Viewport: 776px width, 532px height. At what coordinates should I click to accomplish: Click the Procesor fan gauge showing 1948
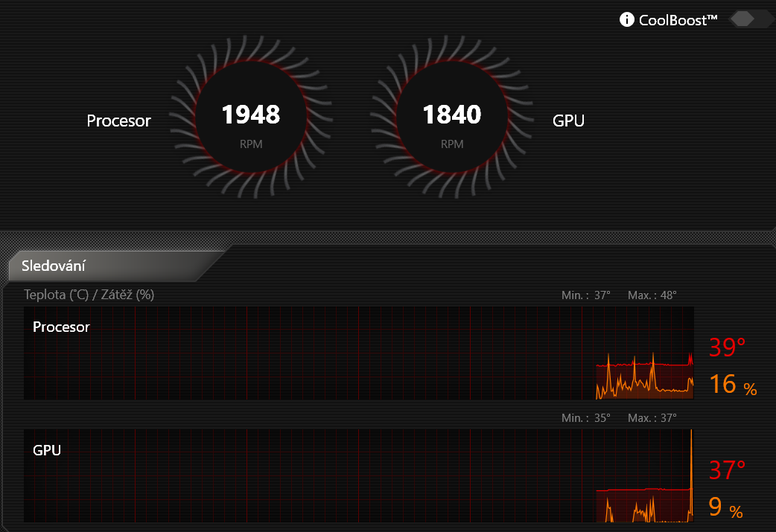(251, 117)
